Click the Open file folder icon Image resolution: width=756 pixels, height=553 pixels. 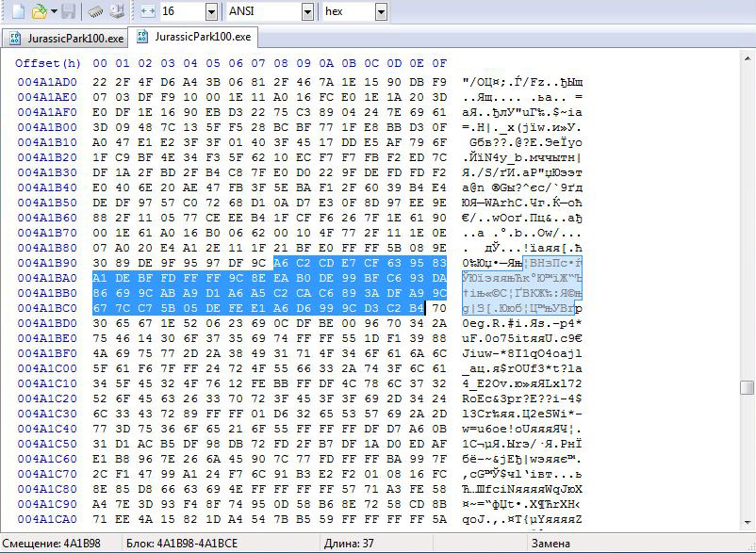[x=38, y=12]
